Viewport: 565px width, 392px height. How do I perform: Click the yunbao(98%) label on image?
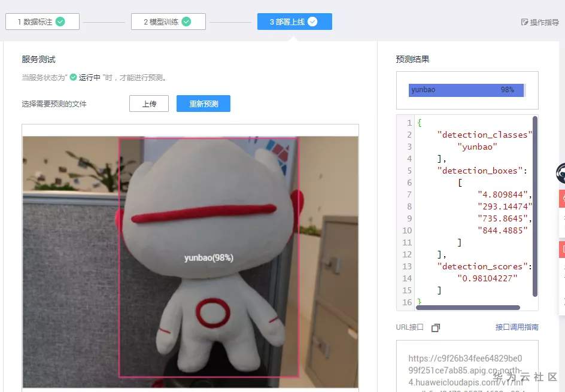pyautogui.click(x=209, y=258)
